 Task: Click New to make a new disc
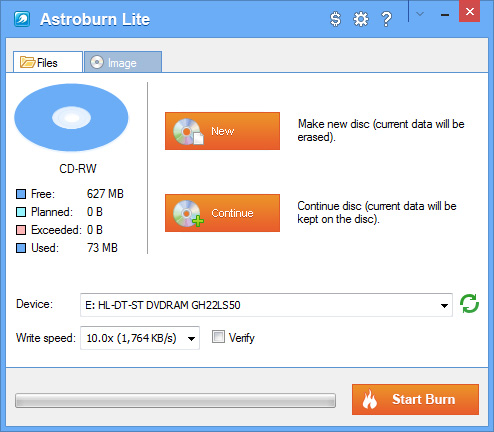coord(222,131)
